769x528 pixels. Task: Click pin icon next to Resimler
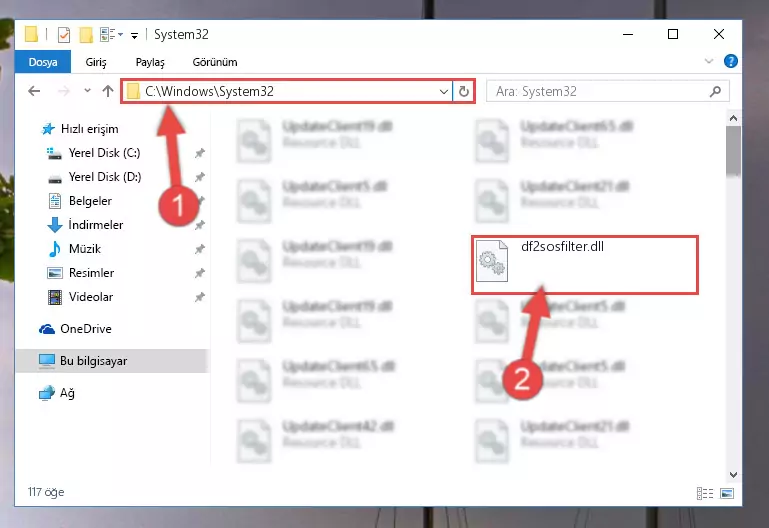point(199,273)
